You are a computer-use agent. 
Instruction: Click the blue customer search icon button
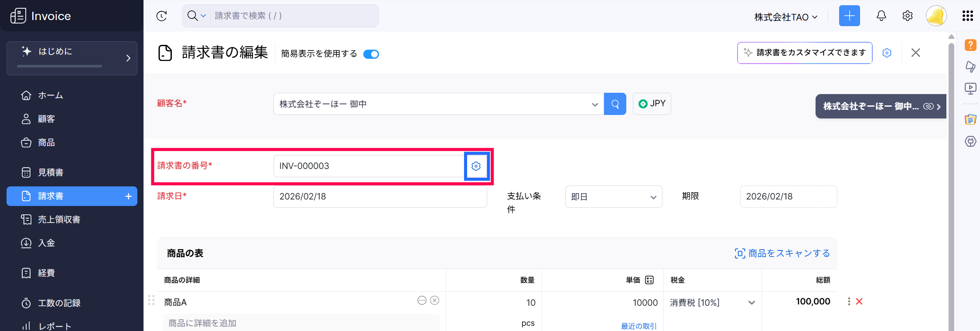615,104
